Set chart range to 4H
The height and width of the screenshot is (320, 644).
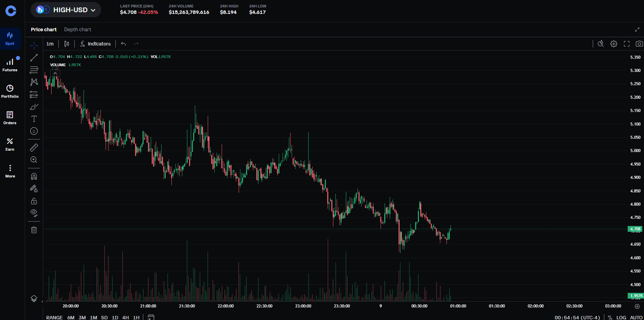click(126, 317)
